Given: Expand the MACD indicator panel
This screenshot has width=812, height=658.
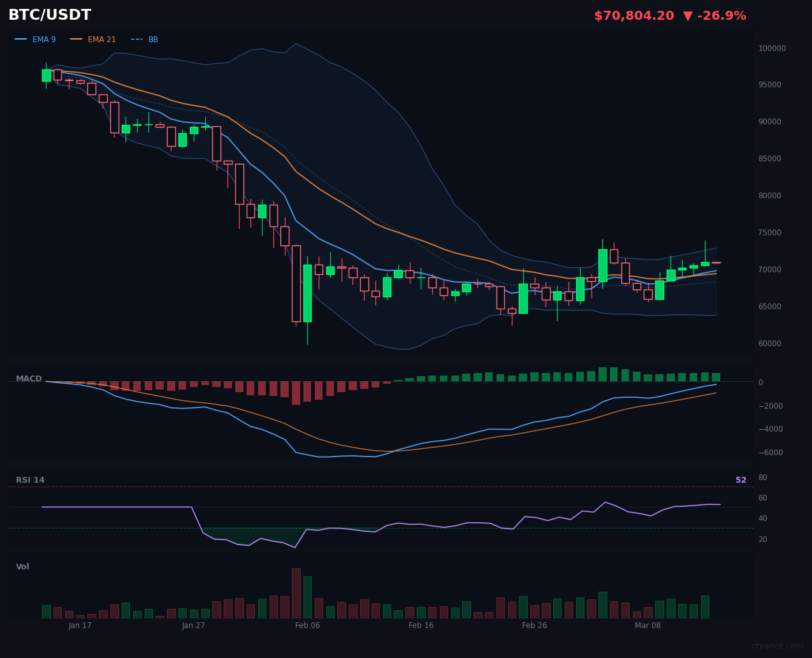Looking at the screenshot, I should pyautogui.click(x=29, y=378).
